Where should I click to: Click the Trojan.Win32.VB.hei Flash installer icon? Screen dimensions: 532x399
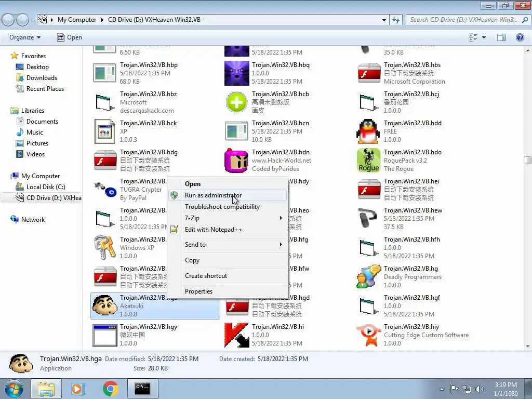369,189
